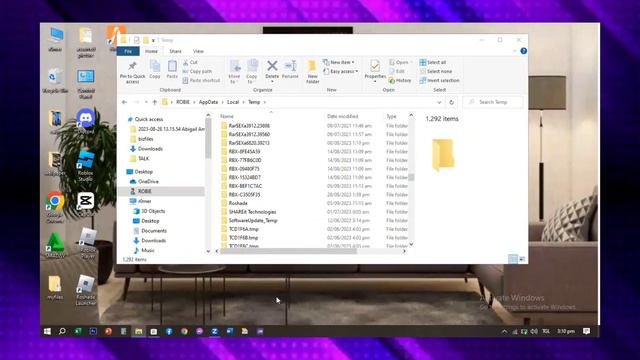This screenshot has width=640, height=360.
Task: Open the Recent locations dropdown arrow
Action: (146, 102)
